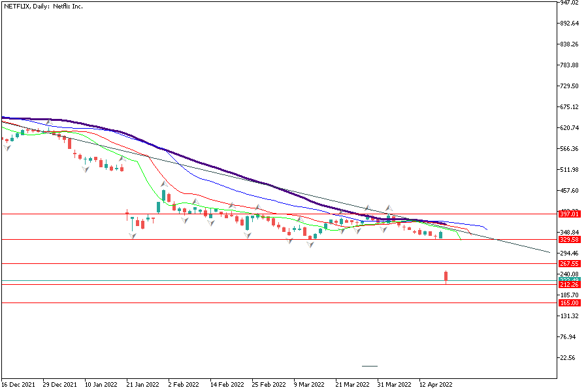Image resolution: width=588 pixels, height=392 pixels.
Task: Click the 29 Dec 2021 date label
Action: (x=60, y=385)
